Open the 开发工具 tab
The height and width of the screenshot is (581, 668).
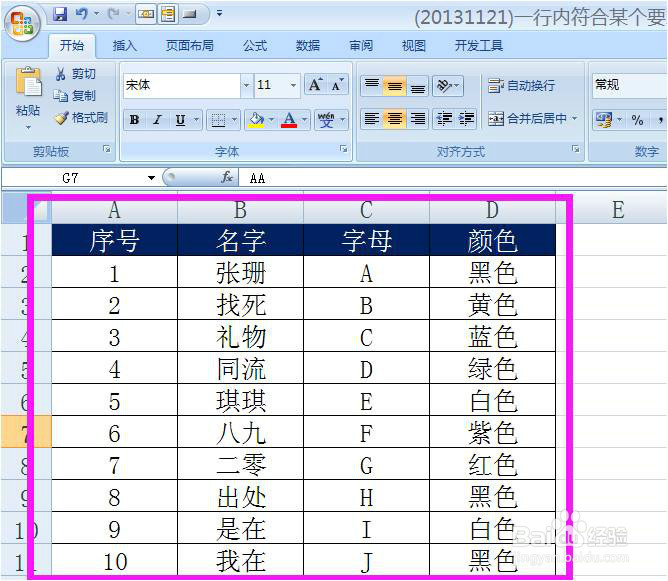(478, 45)
